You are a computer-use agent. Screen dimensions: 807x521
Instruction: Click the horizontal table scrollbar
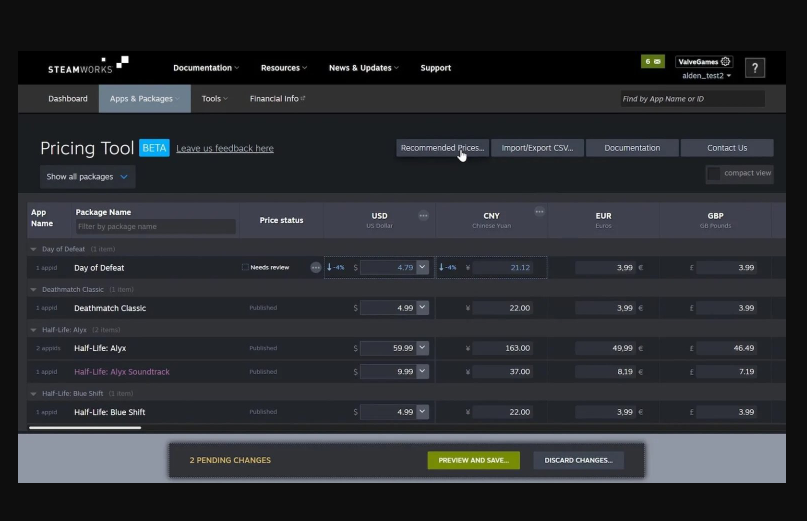tap(85, 427)
